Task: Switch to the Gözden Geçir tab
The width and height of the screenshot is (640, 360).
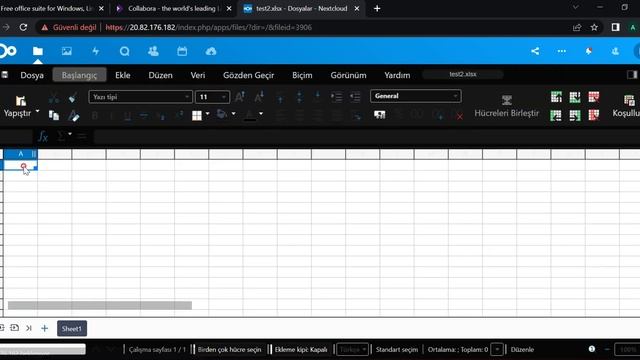Action: coord(248,75)
